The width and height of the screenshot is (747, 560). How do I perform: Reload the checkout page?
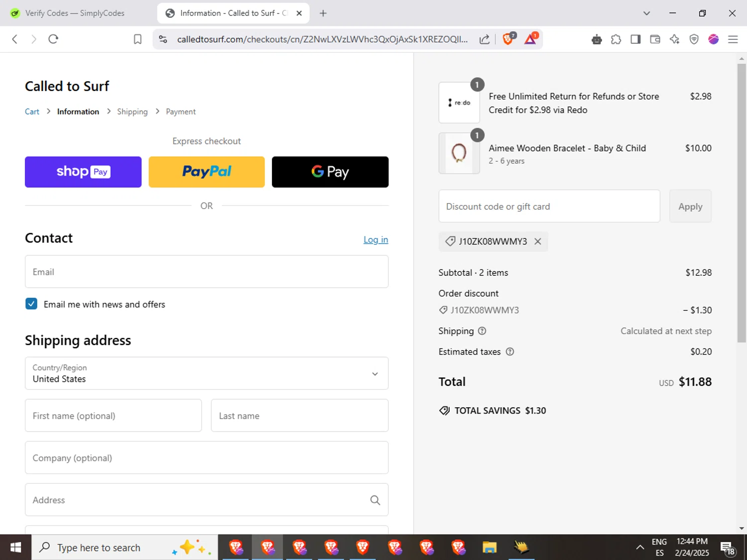53,39
